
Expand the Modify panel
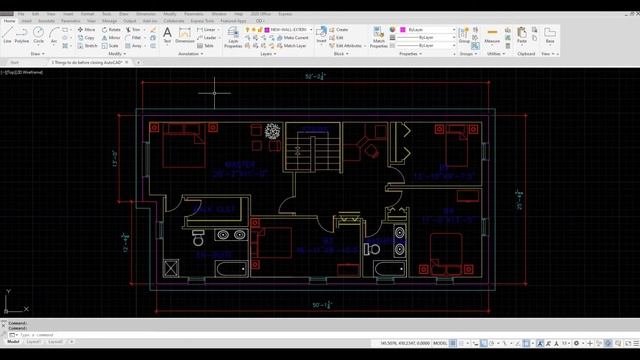pyautogui.click(x=117, y=54)
